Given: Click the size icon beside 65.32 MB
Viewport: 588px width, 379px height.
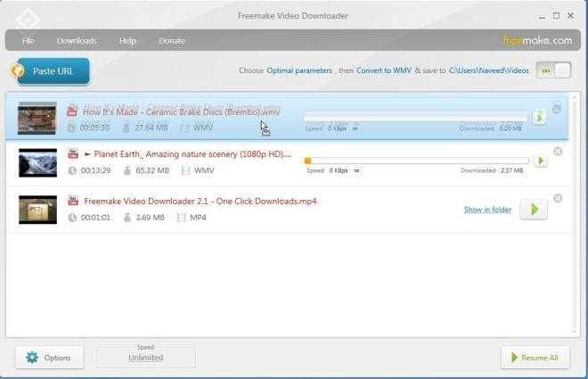Looking at the screenshot, I should click(127, 170).
